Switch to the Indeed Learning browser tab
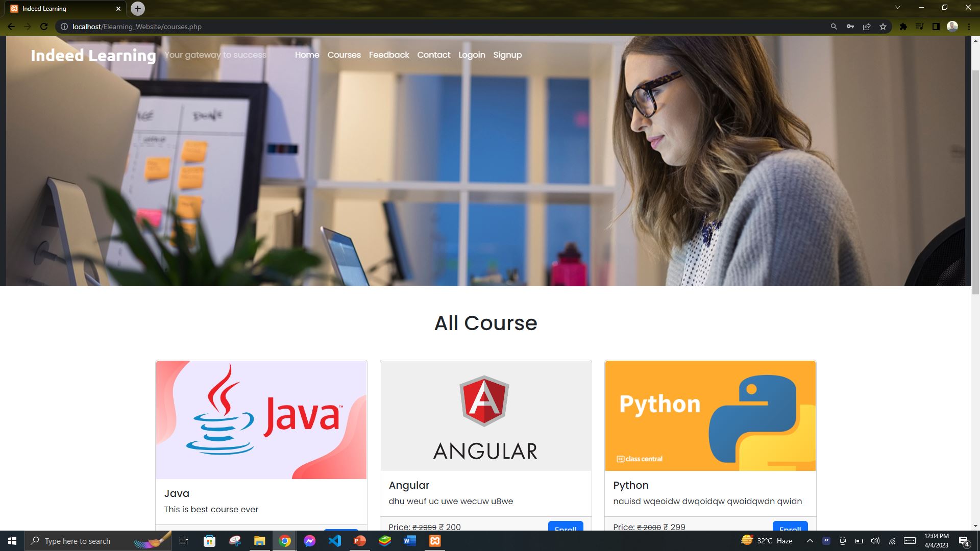This screenshot has height=551, width=980. click(61, 8)
